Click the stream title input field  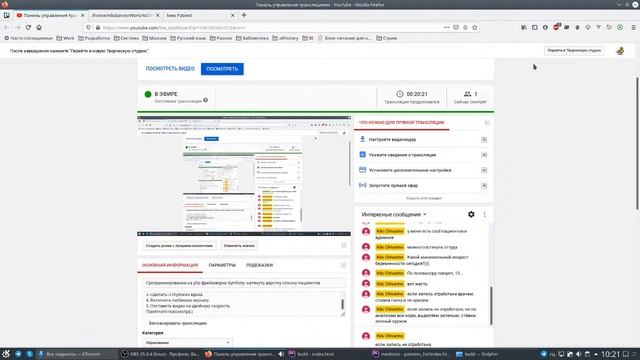pos(244,283)
